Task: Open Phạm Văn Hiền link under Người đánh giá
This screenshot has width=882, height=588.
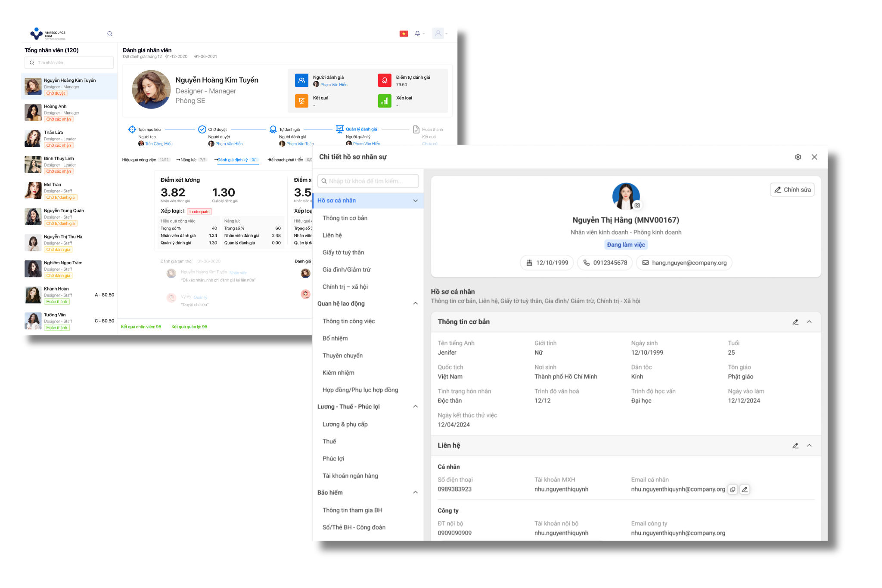Action: click(334, 85)
